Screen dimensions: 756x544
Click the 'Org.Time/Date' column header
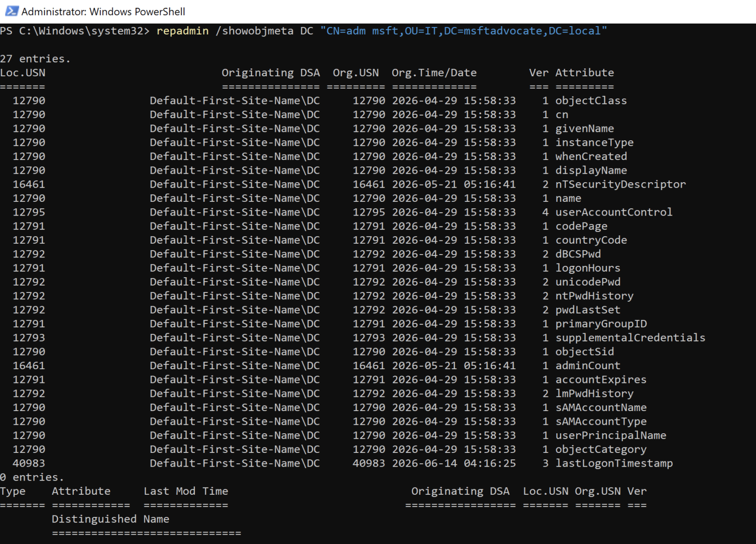[434, 73]
